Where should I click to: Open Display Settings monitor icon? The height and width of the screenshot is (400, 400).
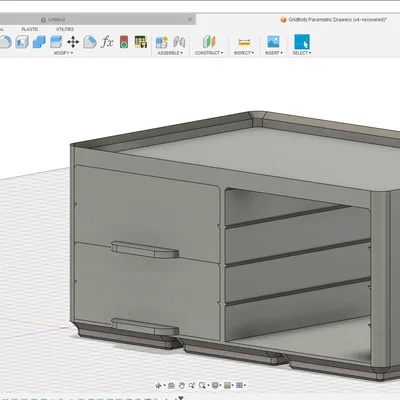point(215,386)
